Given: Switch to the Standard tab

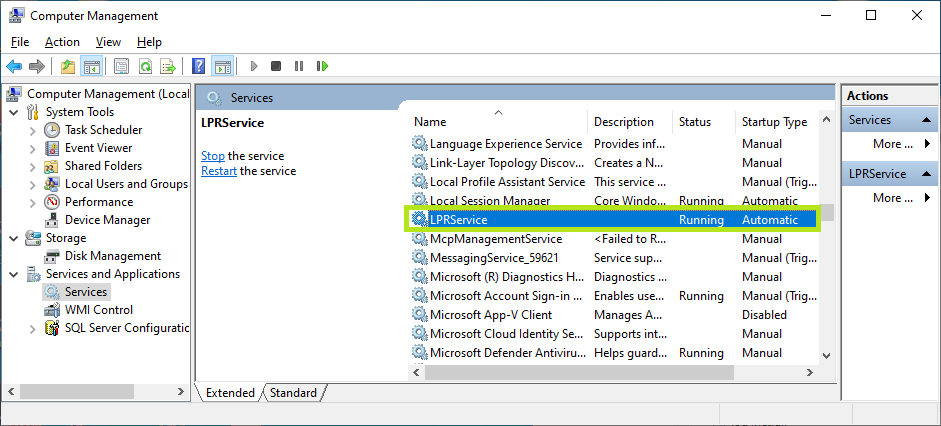Looking at the screenshot, I should click(293, 393).
